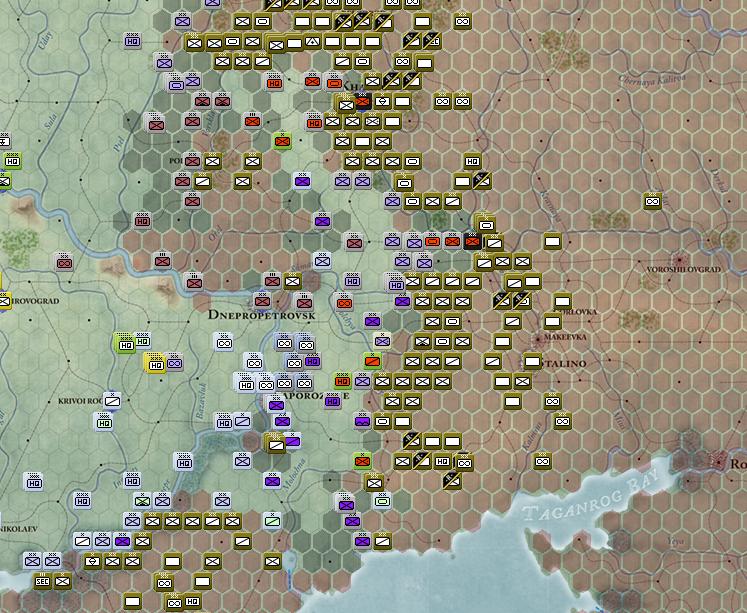The height and width of the screenshot is (613, 747).
Task: Click the Soviet HQ counter southeast of Kharkov
Action: [472, 161]
